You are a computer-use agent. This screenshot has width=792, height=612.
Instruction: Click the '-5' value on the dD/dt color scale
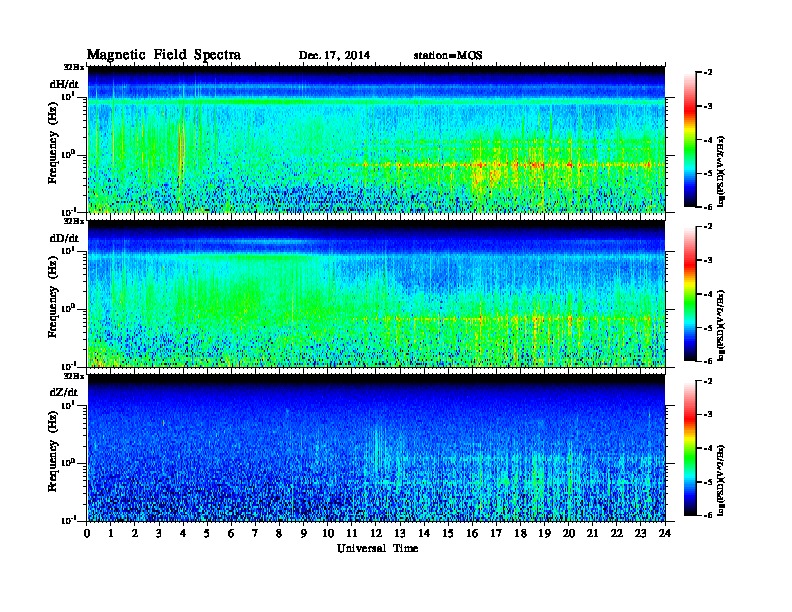(x=708, y=328)
